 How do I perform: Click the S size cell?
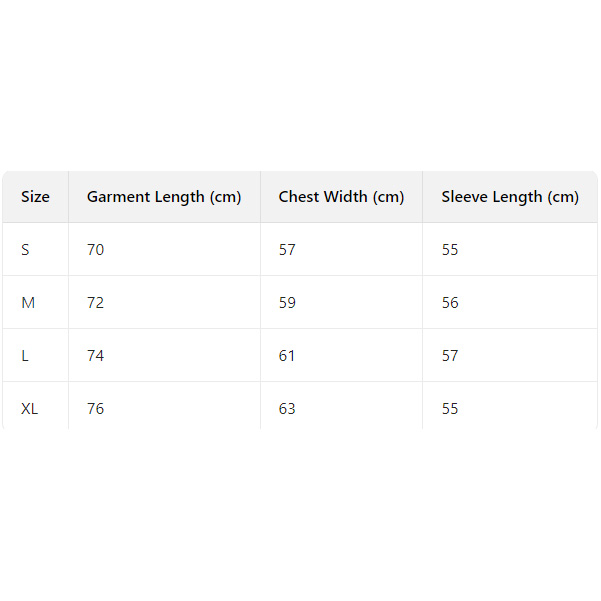[x=26, y=250]
